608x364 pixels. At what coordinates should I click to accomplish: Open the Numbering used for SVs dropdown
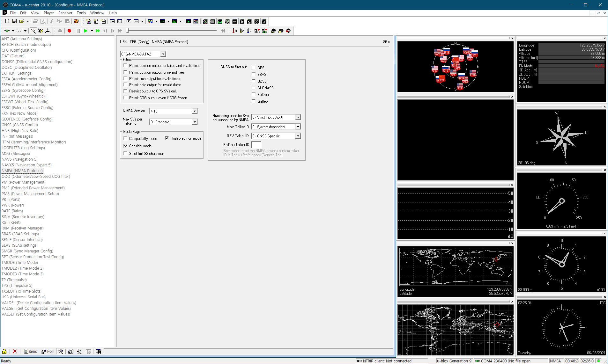click(298, 117)
